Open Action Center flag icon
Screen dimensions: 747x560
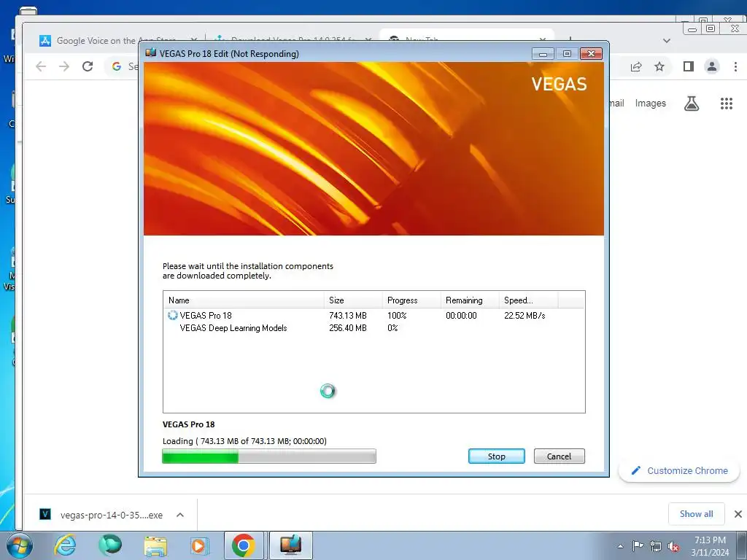click(x=638, y=546)
